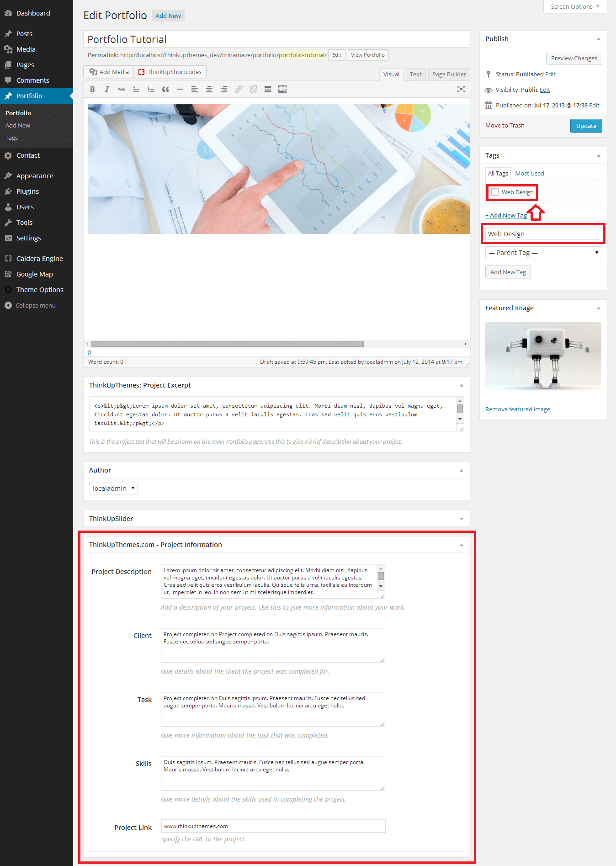Create a bulleted list in editor
This screenshot has height=866, width=616.
[x=136, y=90]
